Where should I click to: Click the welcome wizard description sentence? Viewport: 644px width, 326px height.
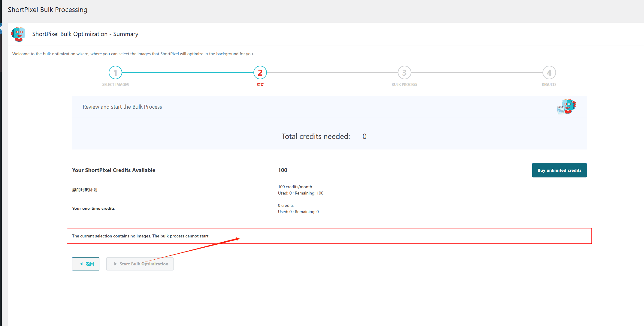coord(133,54)
